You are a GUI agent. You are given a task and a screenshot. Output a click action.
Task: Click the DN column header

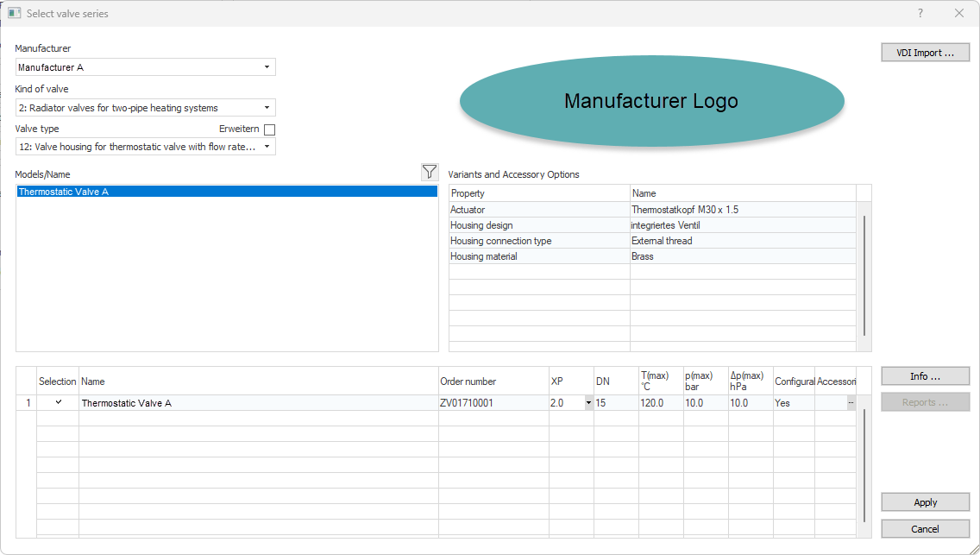coord(616,382)
